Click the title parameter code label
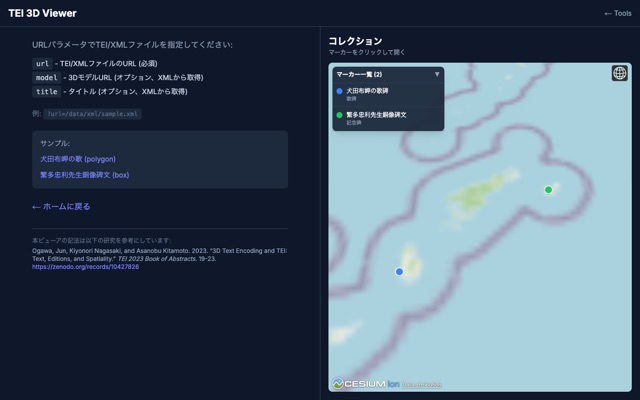 pyautogui.click(x=47, y=91)
